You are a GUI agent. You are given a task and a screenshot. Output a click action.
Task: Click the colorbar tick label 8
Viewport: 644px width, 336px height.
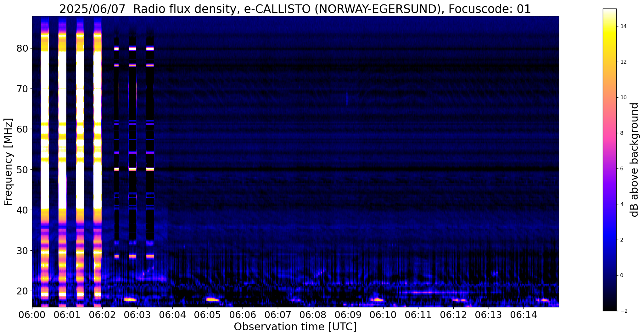point(622,133)
